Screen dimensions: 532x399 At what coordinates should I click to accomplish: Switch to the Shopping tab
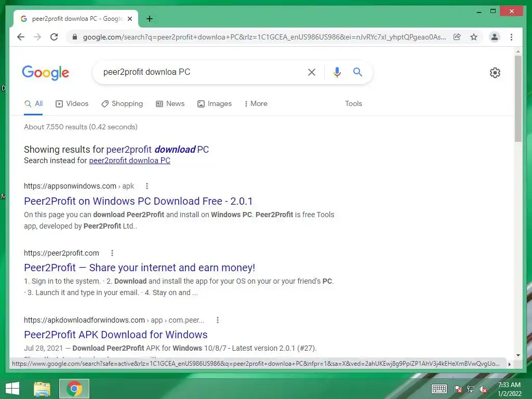pos(122,104)
